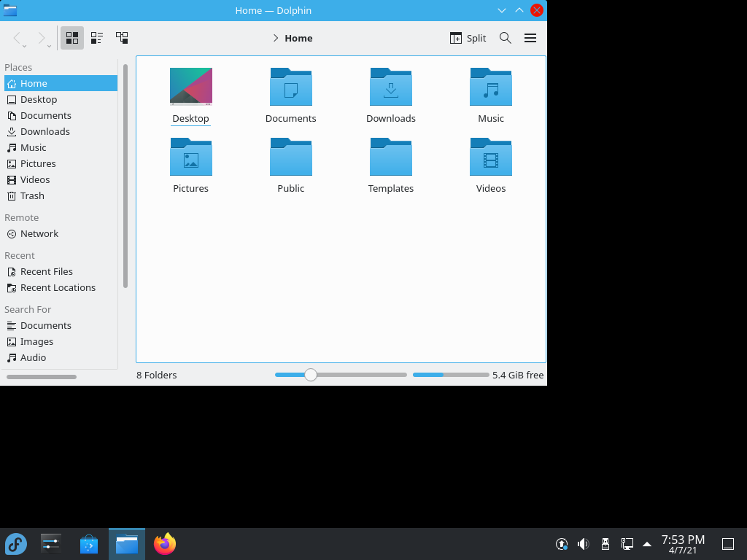The image size is (747, 560).
Task: Select the Desktop folder thumbnail
Action: coord(191,86)
